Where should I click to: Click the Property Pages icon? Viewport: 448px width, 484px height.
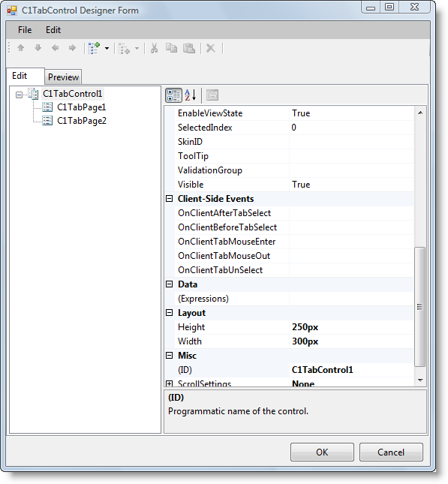coord(212,95)
